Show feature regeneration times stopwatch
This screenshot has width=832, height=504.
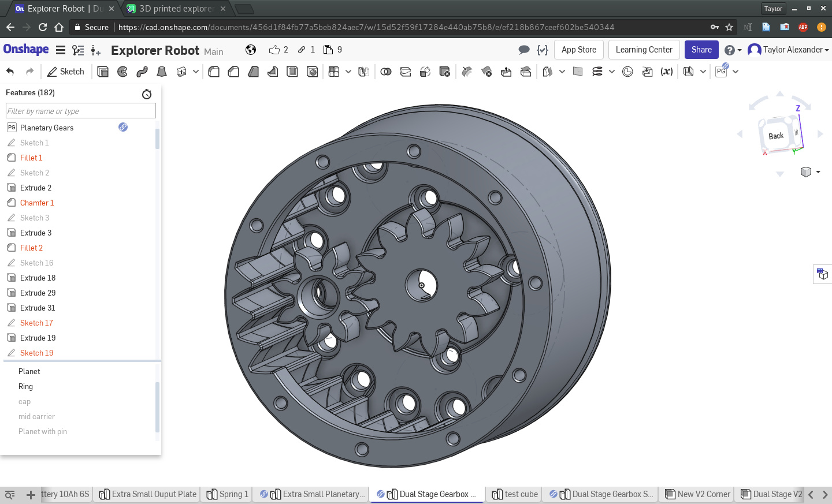(147, 94)
